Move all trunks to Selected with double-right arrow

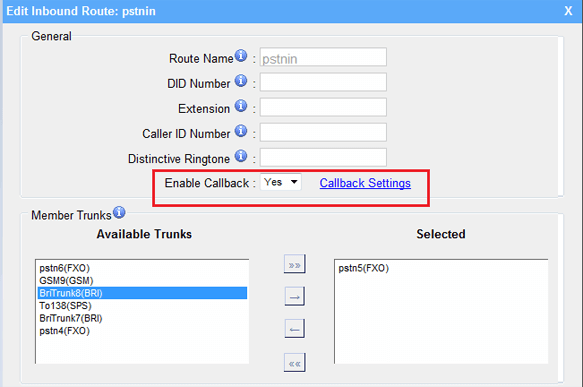[x=294, y=264]
